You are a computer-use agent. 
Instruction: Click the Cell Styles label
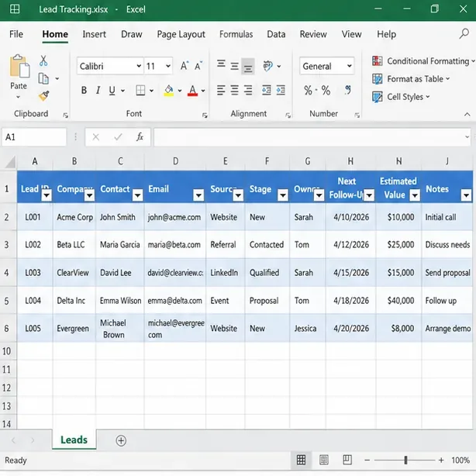[405, 97]
